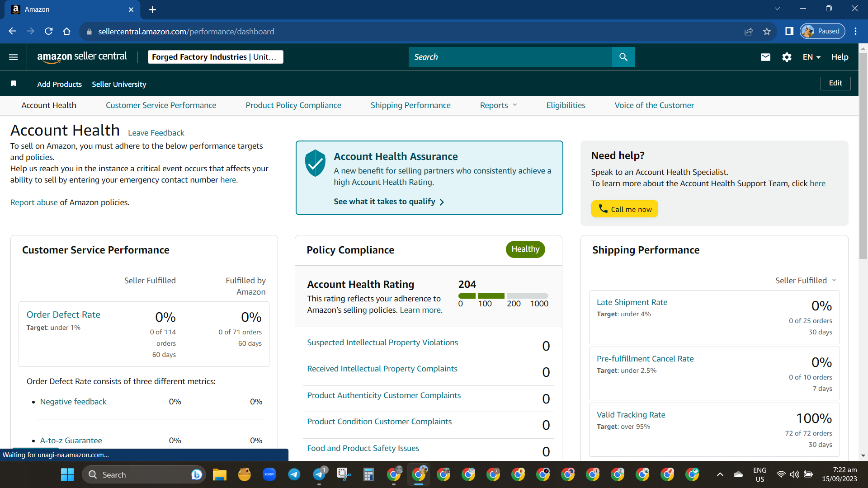Screen dimensions: 868x488
Task: Open the clock and date panel
Action: click(840, 474)
